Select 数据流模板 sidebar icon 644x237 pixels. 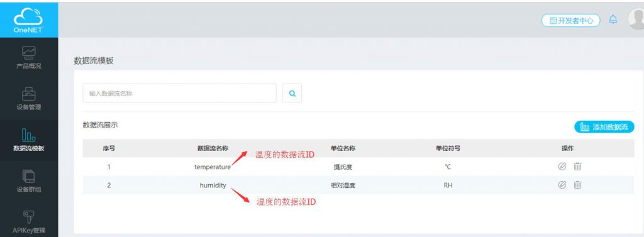coord(28,135)
